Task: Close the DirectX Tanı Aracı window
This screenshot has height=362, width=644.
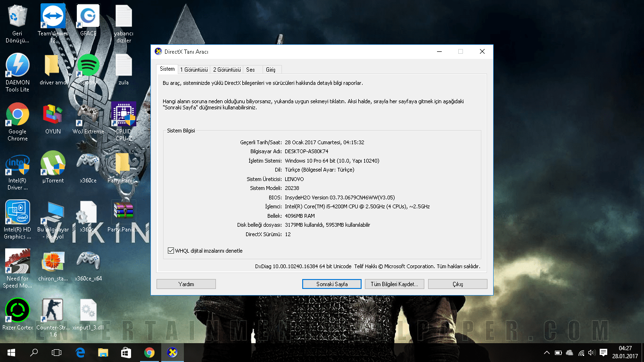Action: coord(482,51)
